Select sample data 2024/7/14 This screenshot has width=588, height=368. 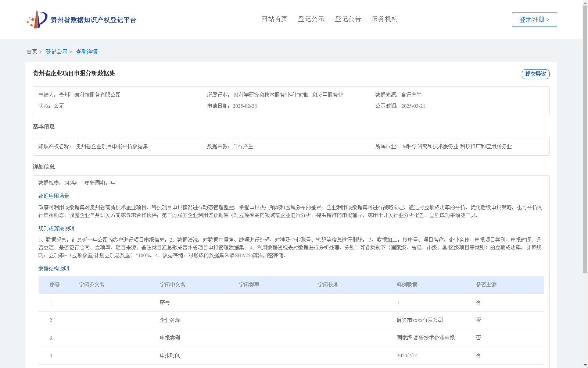407,355
